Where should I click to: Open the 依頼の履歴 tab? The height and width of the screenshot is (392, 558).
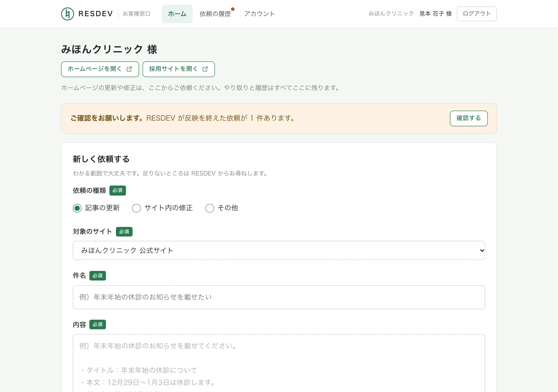click(215, 14)
